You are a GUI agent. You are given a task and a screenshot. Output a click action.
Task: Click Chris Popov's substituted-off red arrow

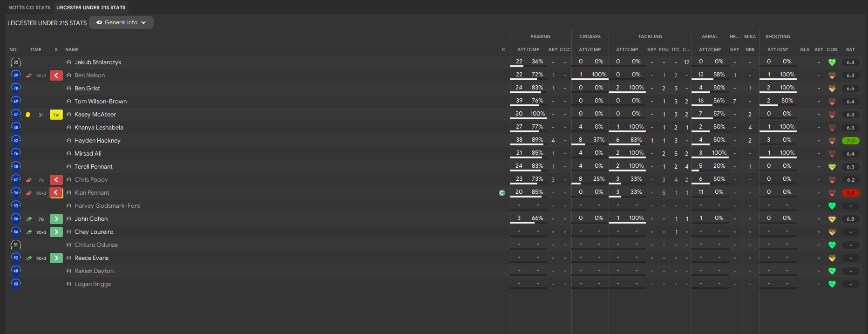(x=56, y=180)
